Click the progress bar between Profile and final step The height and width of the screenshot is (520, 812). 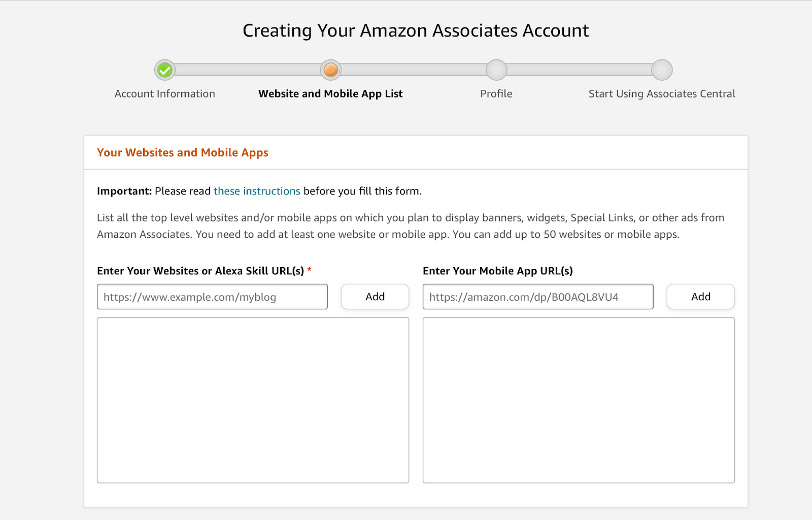579,70
